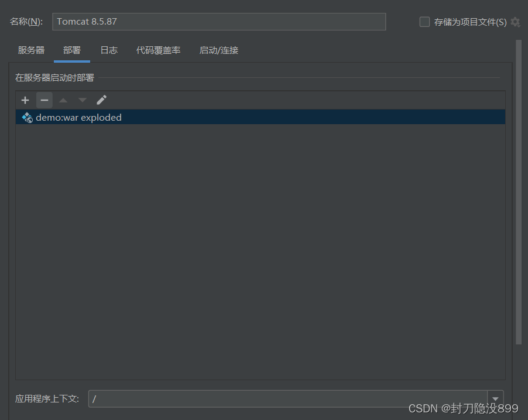The image size is (528, 420).
Task: Add a new deployment artifact with plus icon
Action: click(25, 100)
